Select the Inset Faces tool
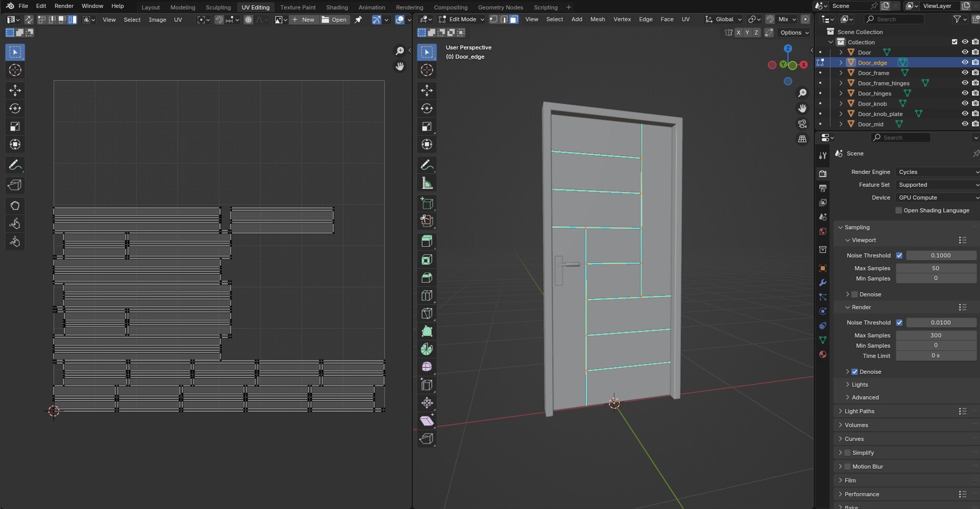980x509 pixels. (x=427, y=260)
